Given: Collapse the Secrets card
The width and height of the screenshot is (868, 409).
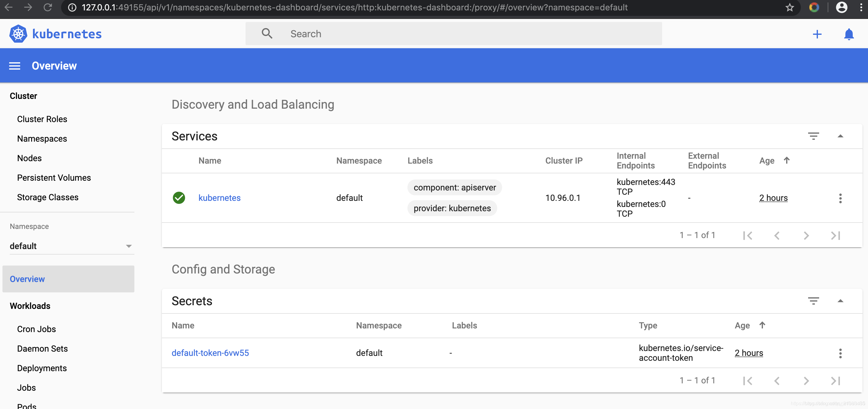Looking at the screenshot, I should coord(840,301).
